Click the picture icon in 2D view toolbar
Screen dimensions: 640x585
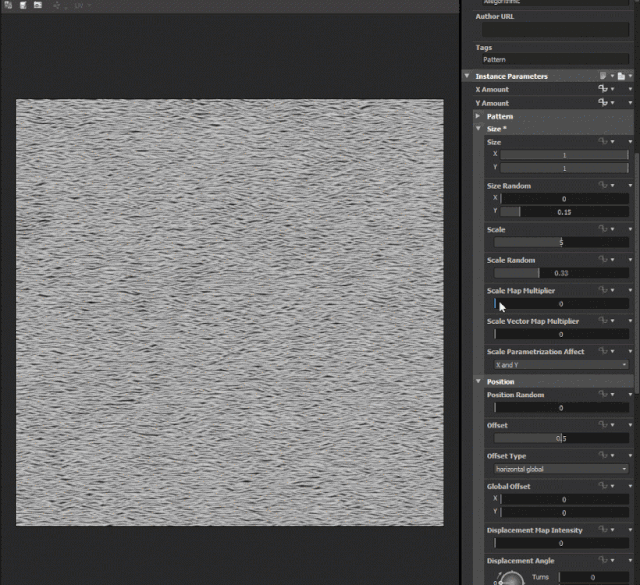(x=38, y=5)
